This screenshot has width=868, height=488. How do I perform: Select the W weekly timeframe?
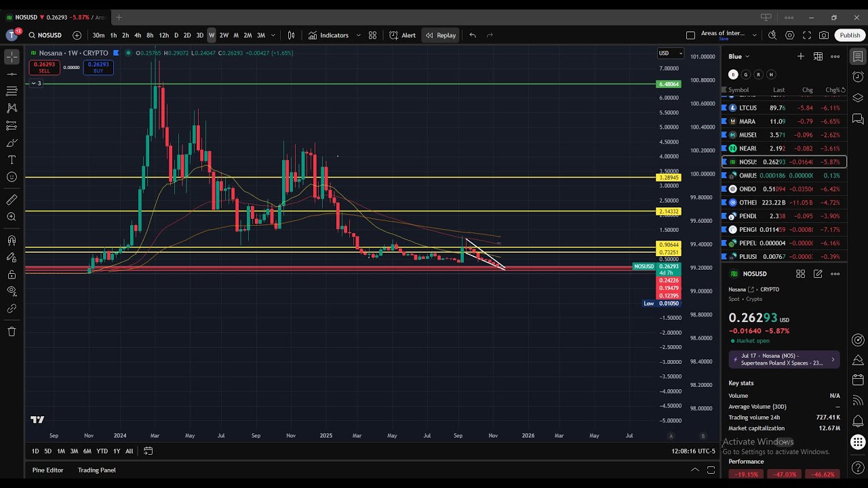212,35
